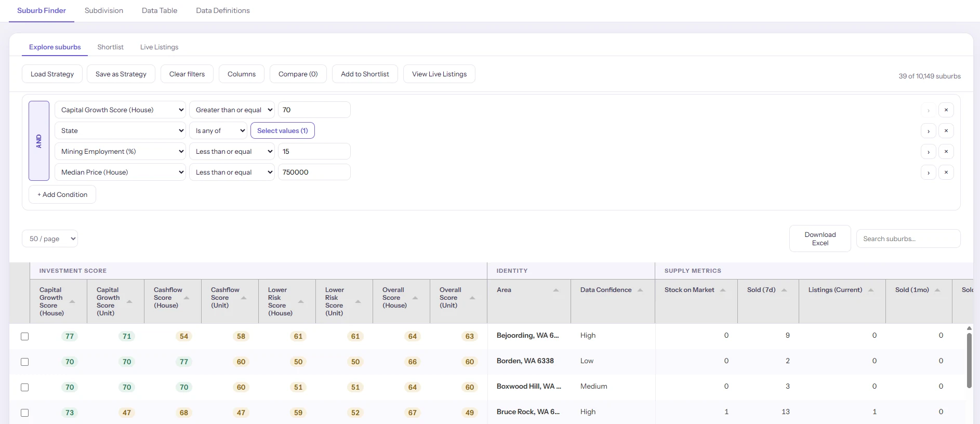Sort by Data Confidence column

(640, 290)
